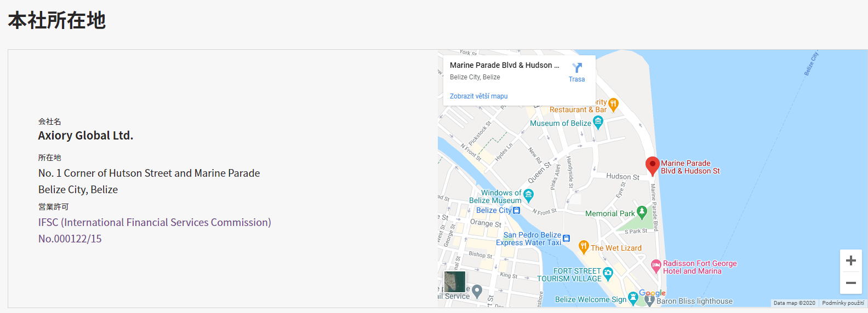Click the Belize City, Belize text in info card
Screen dimensions: 868x313
(475, 77)
